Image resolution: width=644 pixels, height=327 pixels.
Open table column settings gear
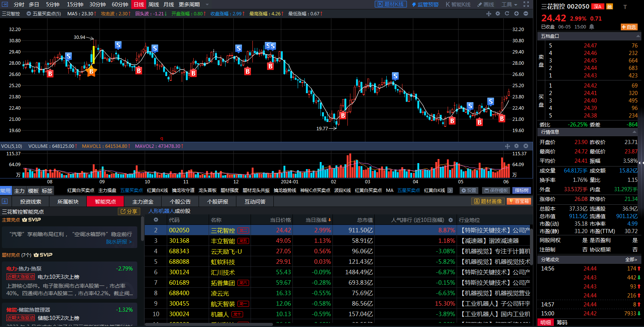[156, 220]
